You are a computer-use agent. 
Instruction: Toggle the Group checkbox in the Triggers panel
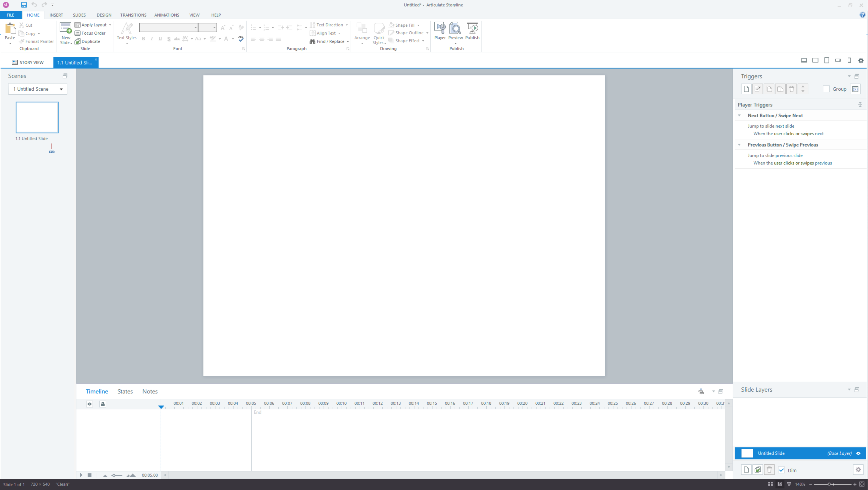coord(826,89)
